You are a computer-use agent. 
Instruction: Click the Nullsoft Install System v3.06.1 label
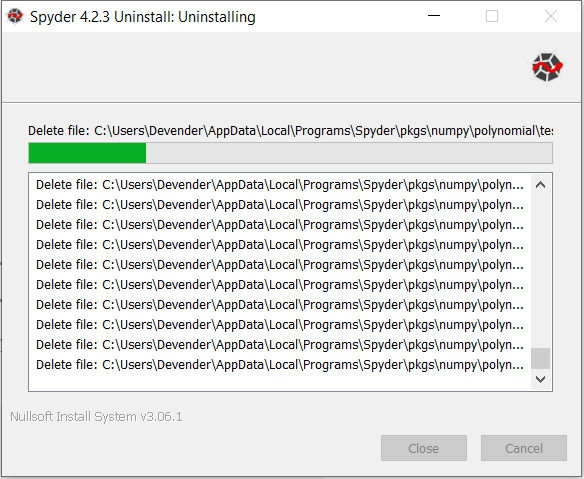tap(96, 416)
